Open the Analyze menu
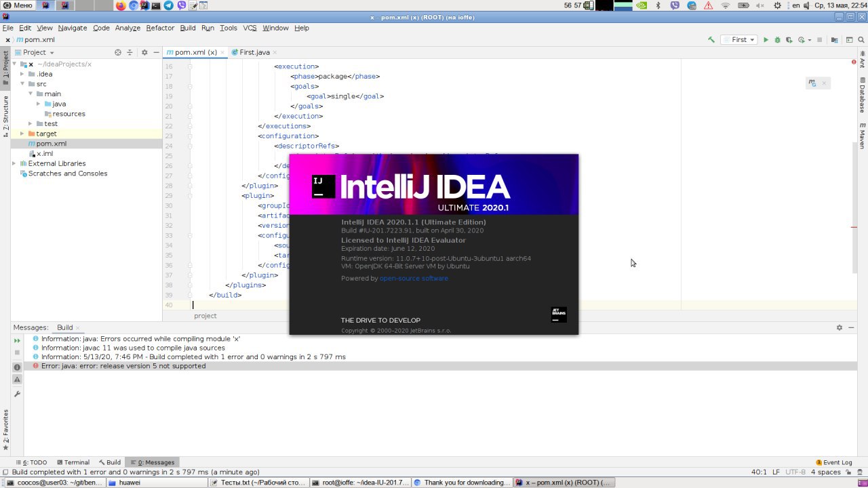868x488 pixels. 127,28
